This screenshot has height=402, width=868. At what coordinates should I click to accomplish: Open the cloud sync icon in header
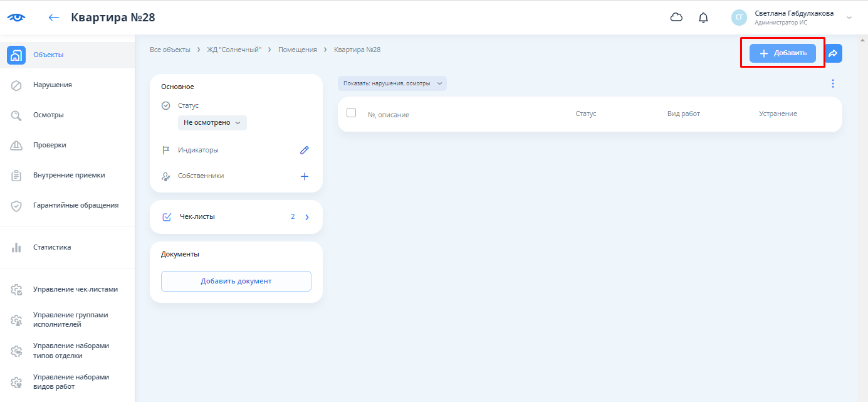[676, 18]
